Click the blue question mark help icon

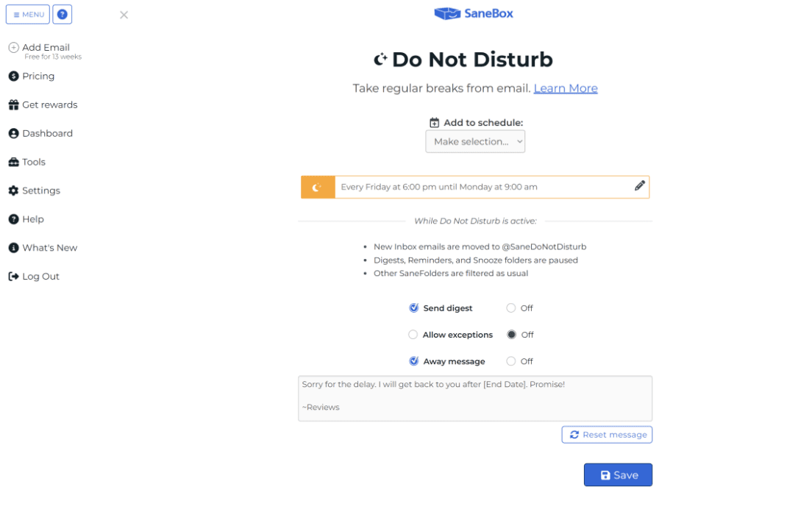click(62, 14)
